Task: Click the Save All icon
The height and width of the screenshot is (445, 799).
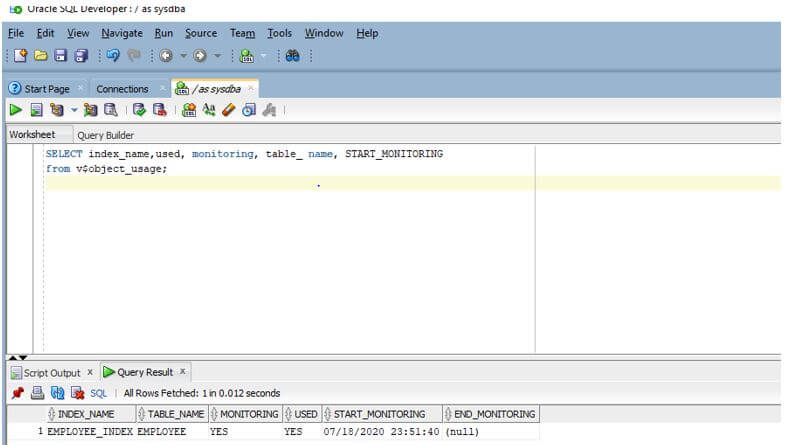Action: tap(81, 56)
